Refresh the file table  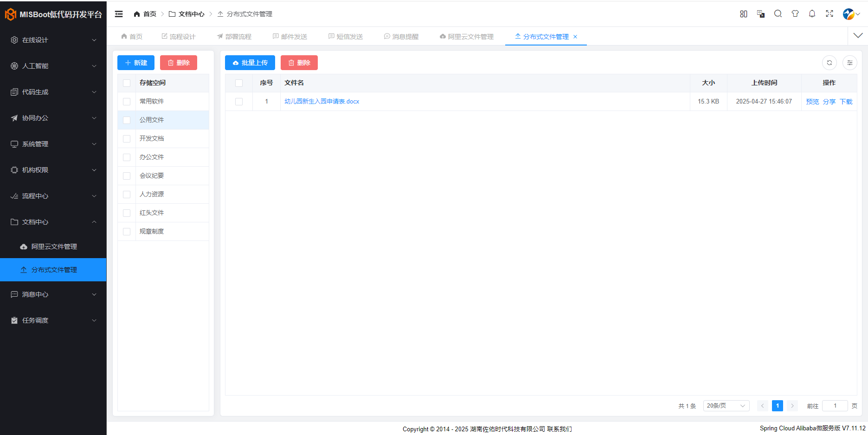(829, 63)
